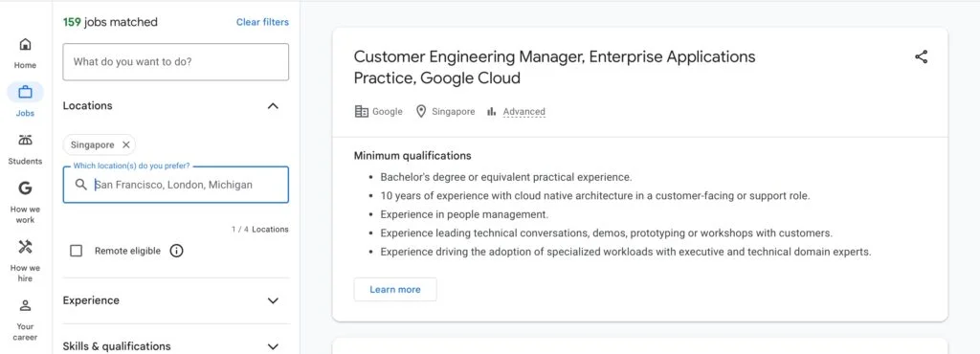The image size is (980, 354).
Task: Expand the Experience filter section
Action: point(273,300)
